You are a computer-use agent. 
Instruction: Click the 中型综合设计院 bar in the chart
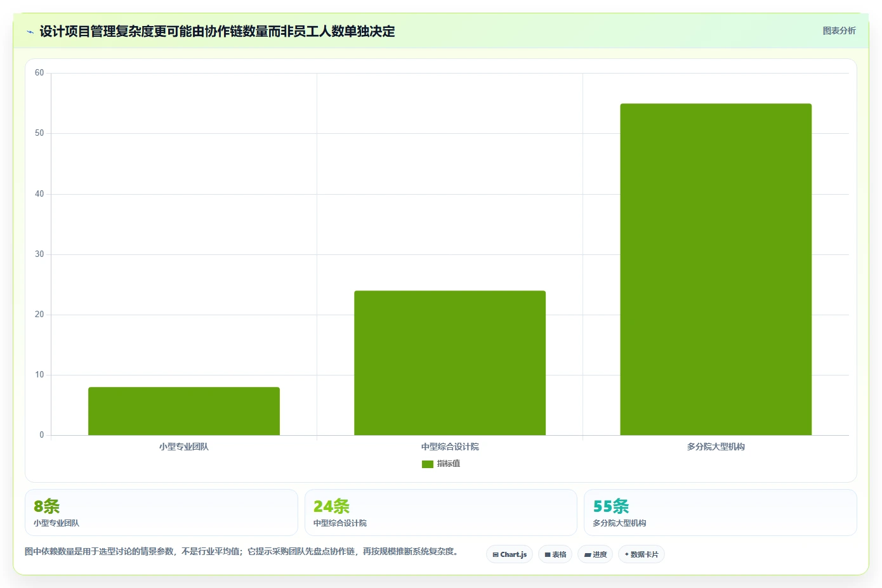point(450,363)
